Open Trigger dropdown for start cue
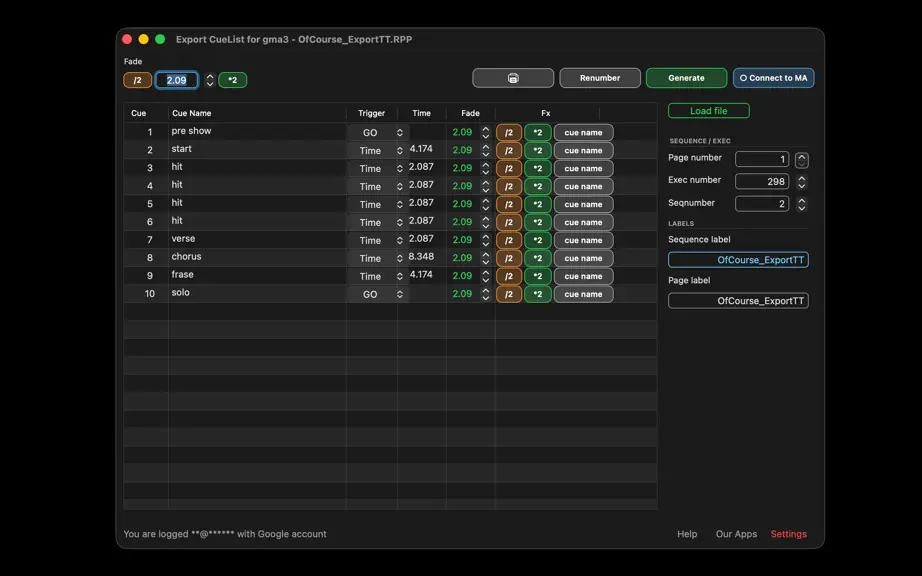This screenshot has width=922, height=576. coord(377,150)
